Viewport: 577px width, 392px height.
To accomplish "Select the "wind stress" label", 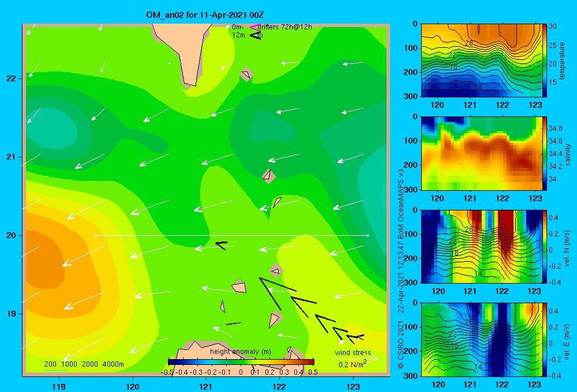I will [353, 352].
